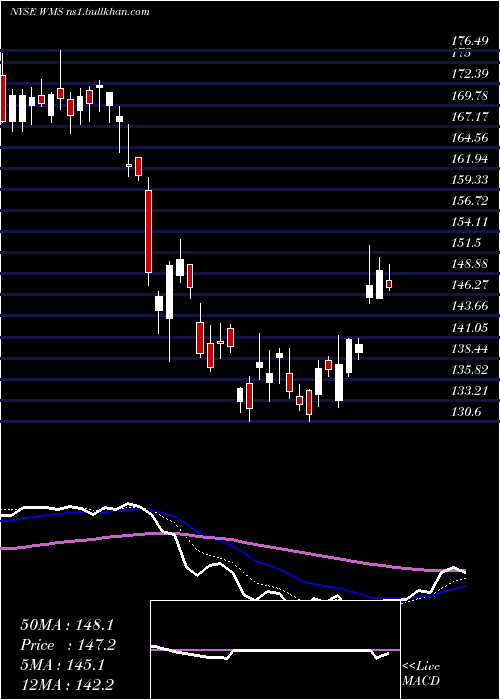Screen dimensions: 500x700
Task: Click the 50MA : 148.1 readout
Action: tap(68, 625)
